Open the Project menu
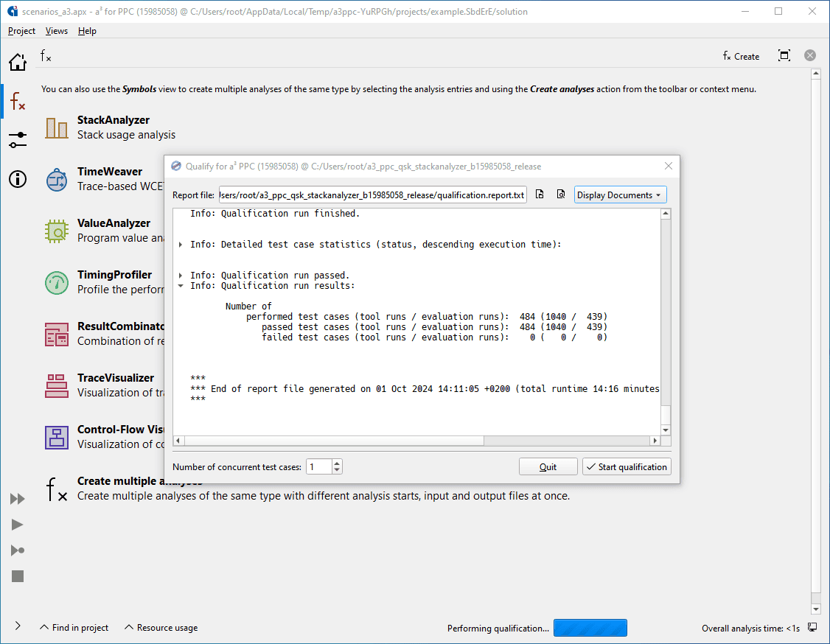 click(x=21, y=31)
